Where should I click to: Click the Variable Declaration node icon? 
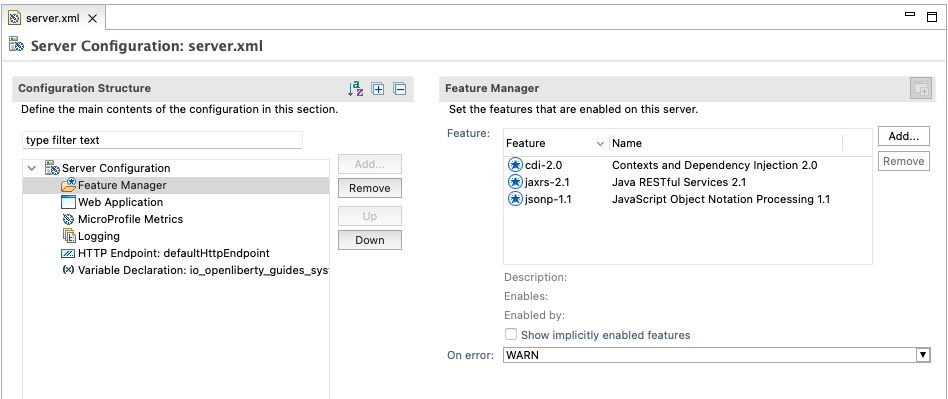pyautogui.click(x=68, y=270)
